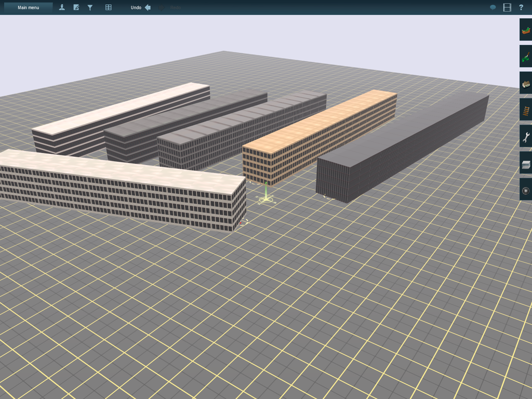This screenshot has height=399, width=532.
Task: Open the chat speech bubble icon
Action: pos(493,7)
